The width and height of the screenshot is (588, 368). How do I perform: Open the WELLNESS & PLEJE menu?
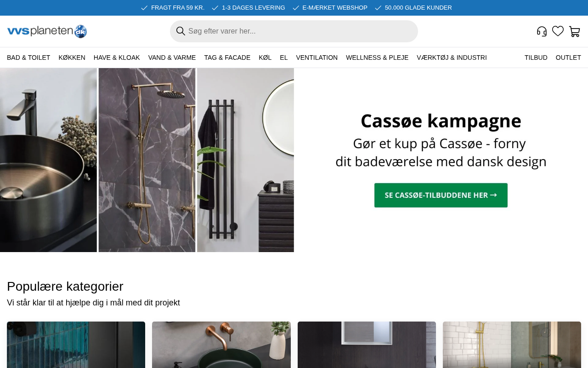point(377,57)
